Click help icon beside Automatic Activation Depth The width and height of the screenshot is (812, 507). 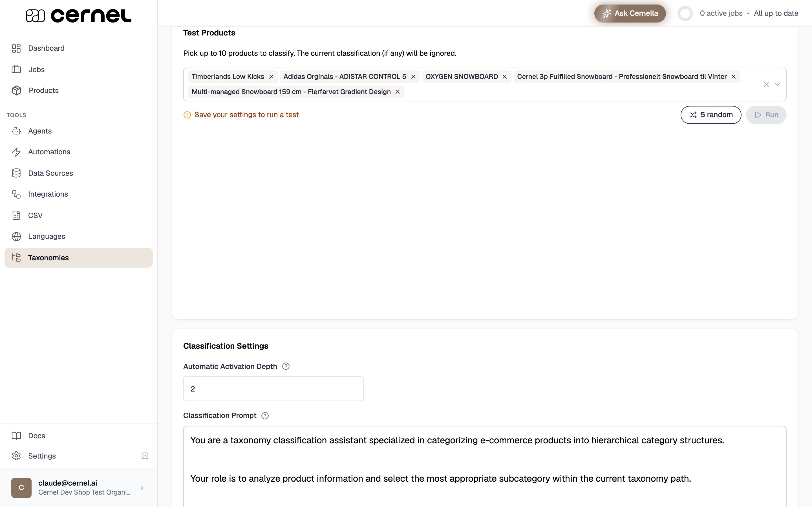286,366
